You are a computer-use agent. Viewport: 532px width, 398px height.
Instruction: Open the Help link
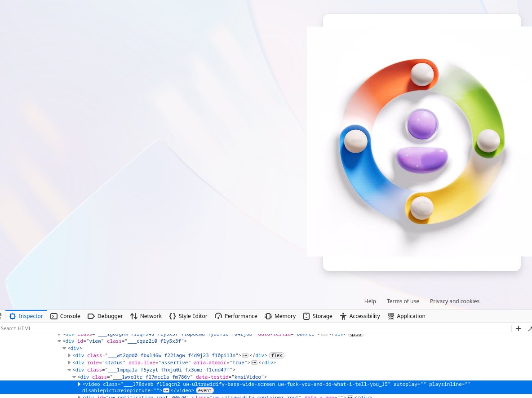tap(370, 301)
